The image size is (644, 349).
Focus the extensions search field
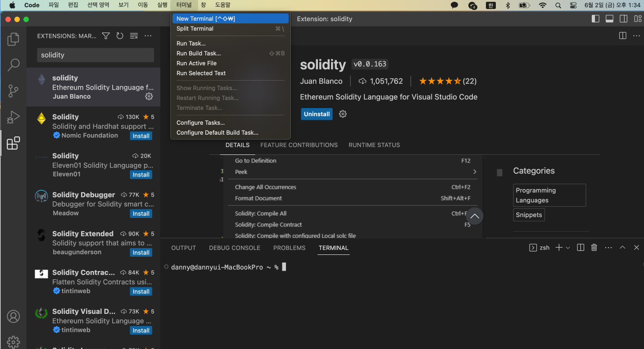tap(95, 55)
